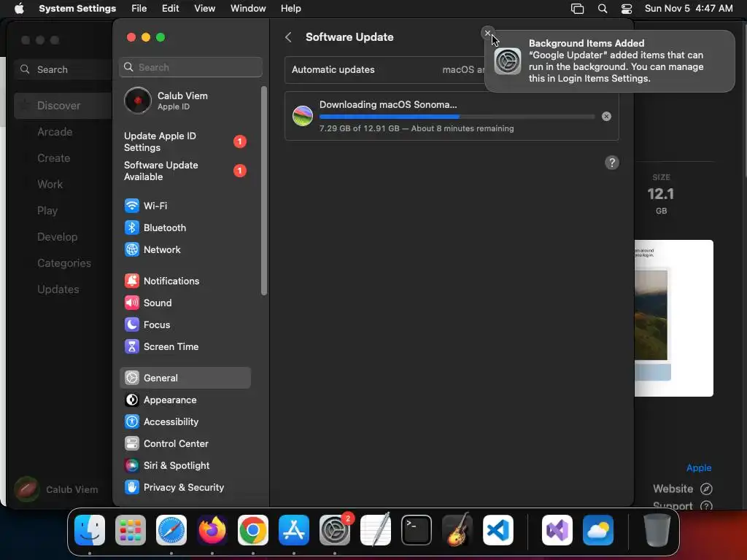Open Control Center in menu bar
Screen dimensions: 747x560
[x=627, y=9]
